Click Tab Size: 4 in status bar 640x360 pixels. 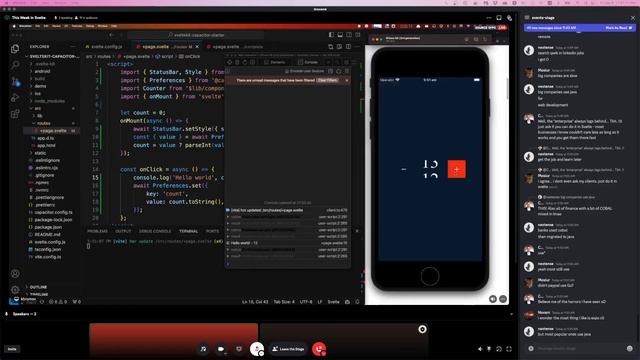tap(284, 302)
